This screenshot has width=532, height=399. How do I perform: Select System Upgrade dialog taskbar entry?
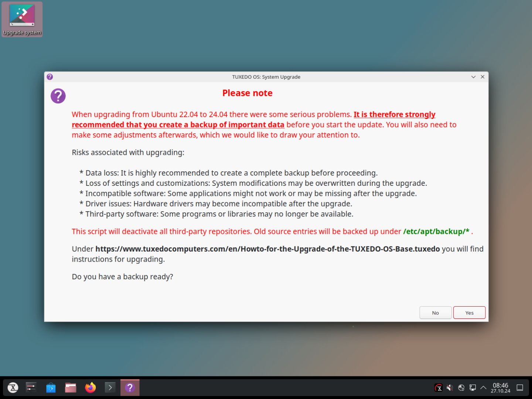pos(130,388)
